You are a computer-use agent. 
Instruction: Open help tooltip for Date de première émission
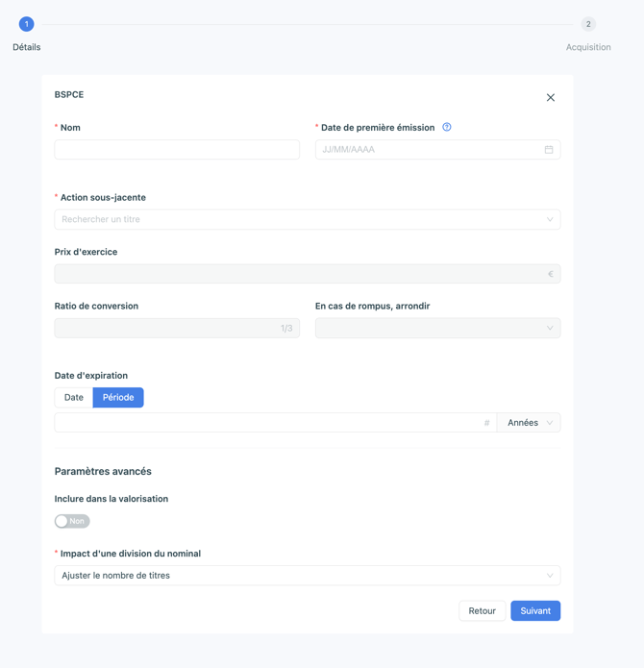coord(446,127)
